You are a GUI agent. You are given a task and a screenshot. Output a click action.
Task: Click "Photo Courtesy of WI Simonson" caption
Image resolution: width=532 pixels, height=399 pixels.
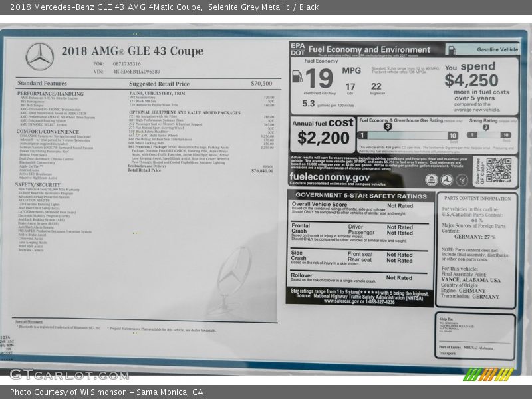tap(68, 392)
